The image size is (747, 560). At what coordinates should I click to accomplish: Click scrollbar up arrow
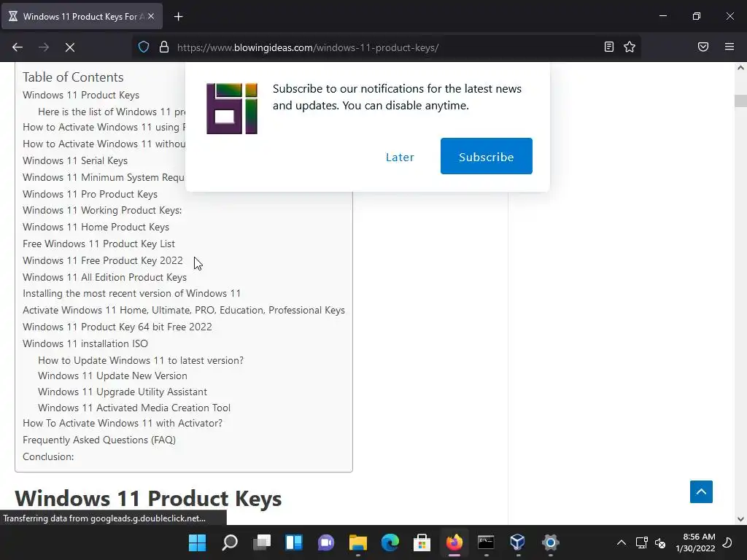point(740,68)
